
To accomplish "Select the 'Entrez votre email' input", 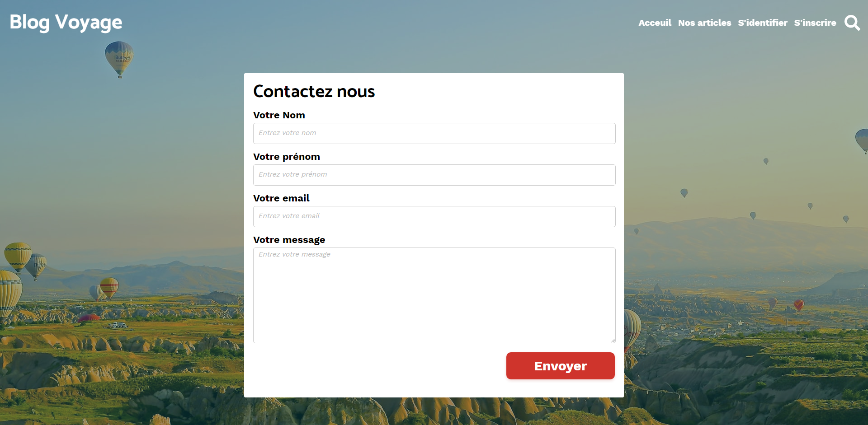I will point(434,216).
